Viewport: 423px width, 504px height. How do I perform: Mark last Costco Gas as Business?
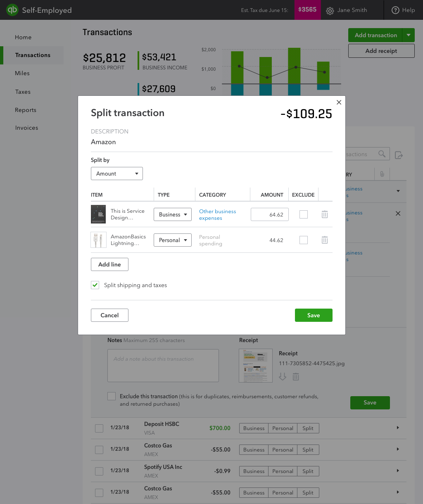tap(254, 493)
